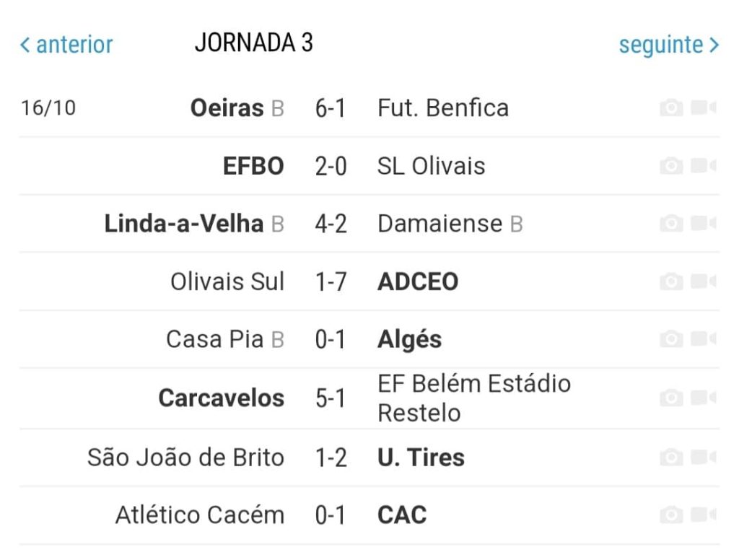Open the Algés team link
The width and height of the screenshot is (739, 560).
tap(410, 340)
